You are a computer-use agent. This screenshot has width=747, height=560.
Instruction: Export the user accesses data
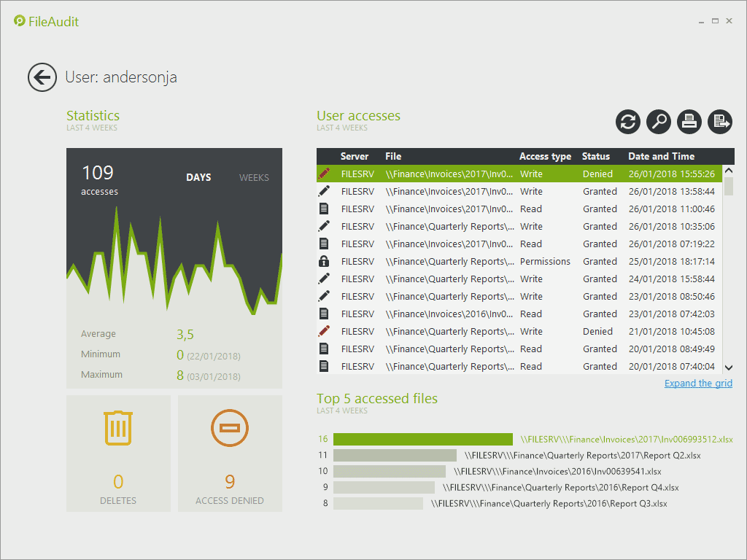click(720, 122)
